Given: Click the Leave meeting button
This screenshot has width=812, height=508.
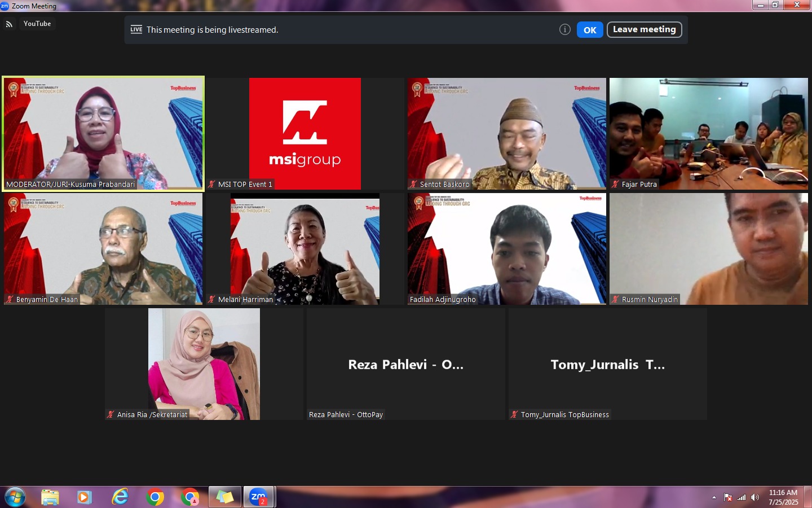Looking at the screenshot, I should [644, 29].
